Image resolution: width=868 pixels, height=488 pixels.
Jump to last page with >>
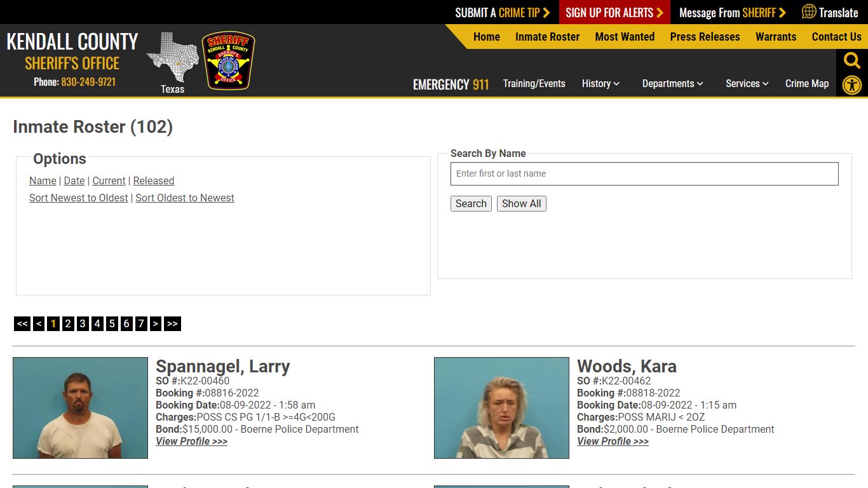172,323
